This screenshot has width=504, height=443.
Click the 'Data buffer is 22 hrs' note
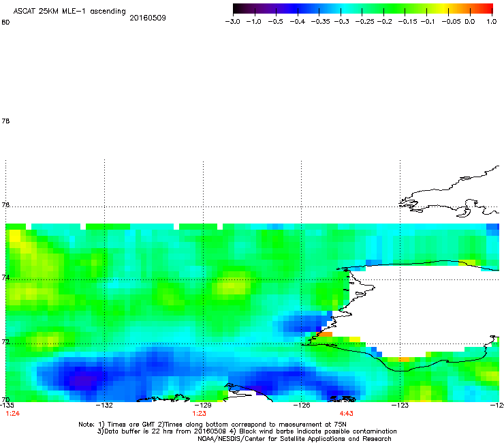click(247, 431)
